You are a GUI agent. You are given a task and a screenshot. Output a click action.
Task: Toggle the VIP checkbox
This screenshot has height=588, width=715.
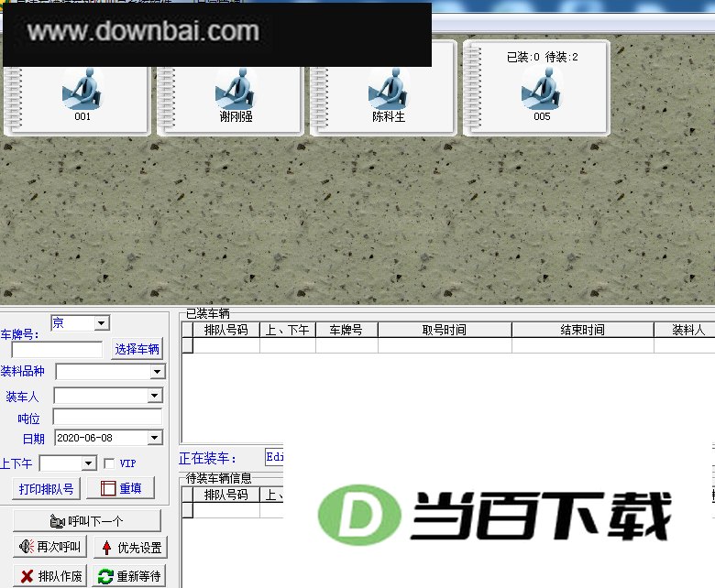pos(109,463)
